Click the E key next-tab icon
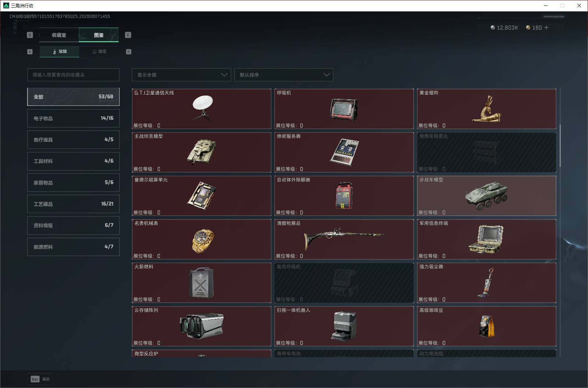Viewport: 588px width, 388px height. tap(128, 35)
